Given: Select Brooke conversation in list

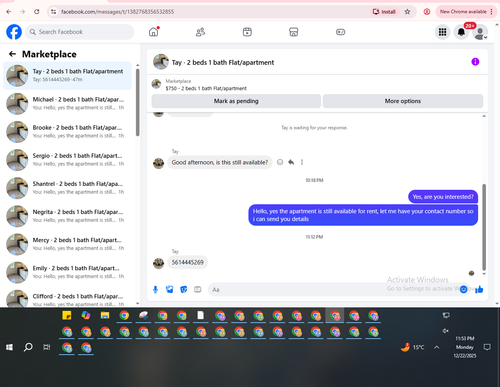Looking at the screenshot, I should [x=67, y=132].
